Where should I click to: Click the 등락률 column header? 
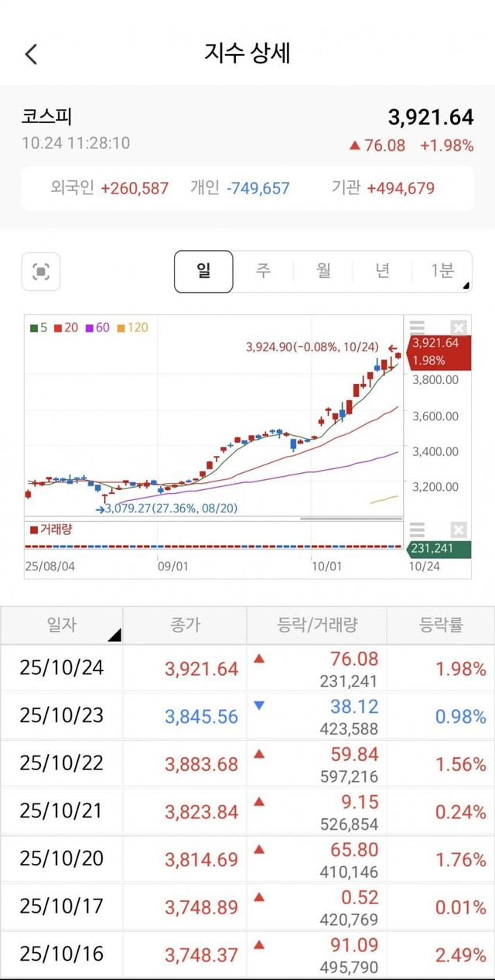coord(441,625)
